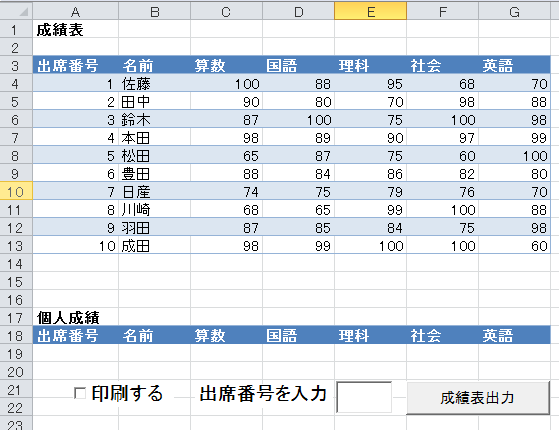The width and height of the screenshot is (559, 430).
Task: Click the 個人成績 heading cell
Action: point(75,317)
